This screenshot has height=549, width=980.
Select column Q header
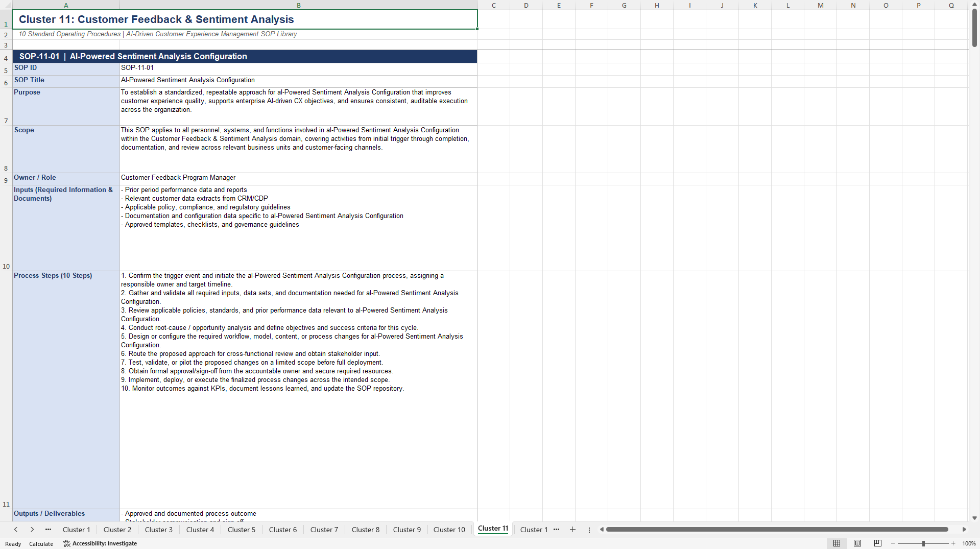click(x=951, y=5)
